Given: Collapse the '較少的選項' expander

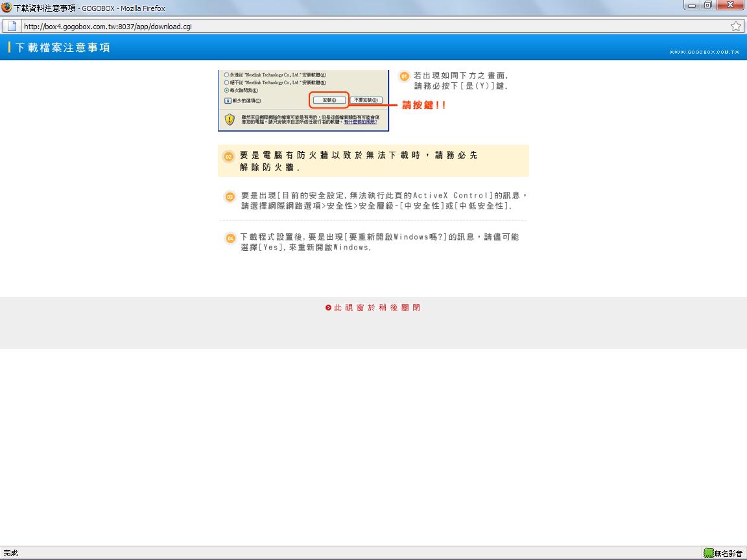Looking at the screenshot, I should (x=228, y=100).
